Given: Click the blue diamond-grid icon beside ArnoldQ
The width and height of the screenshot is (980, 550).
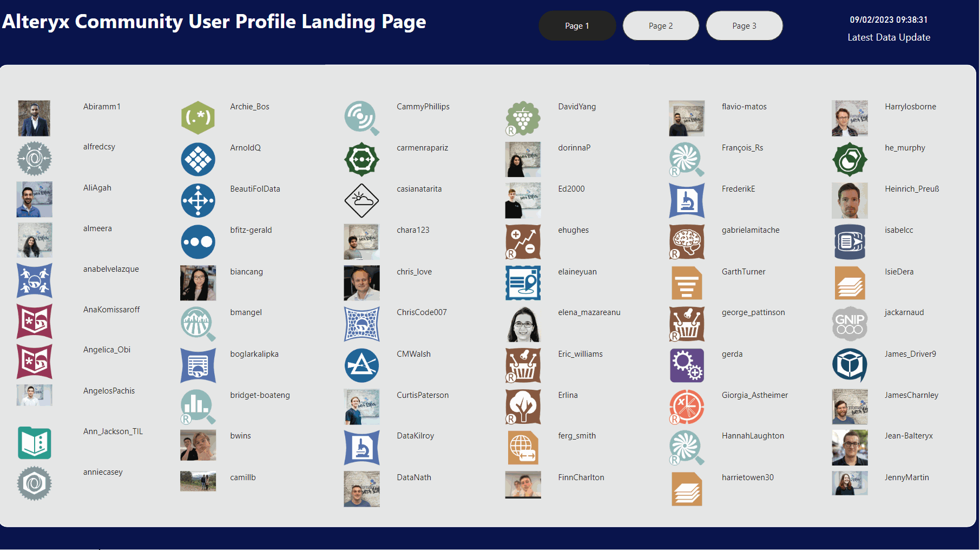Looking at the screenshot, I should [198, 159].
